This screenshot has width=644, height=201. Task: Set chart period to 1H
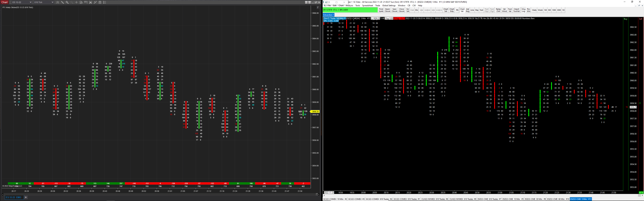tap(563, 10)
